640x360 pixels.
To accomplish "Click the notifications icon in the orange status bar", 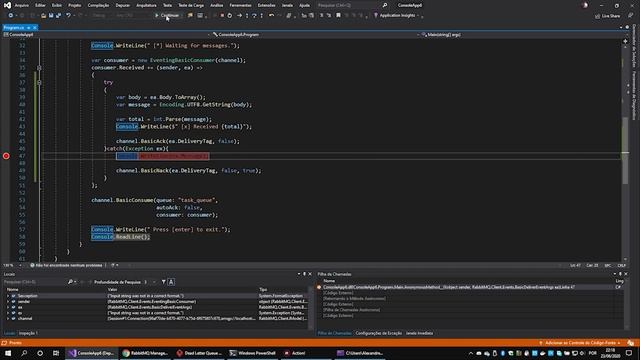I will (x=631, y=343).
